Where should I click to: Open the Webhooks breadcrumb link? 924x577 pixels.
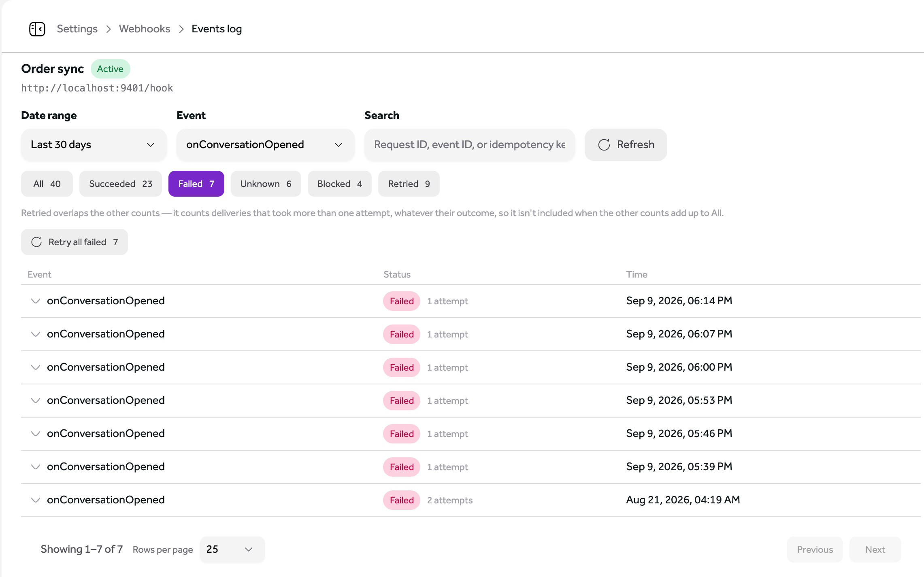(145, 29)
